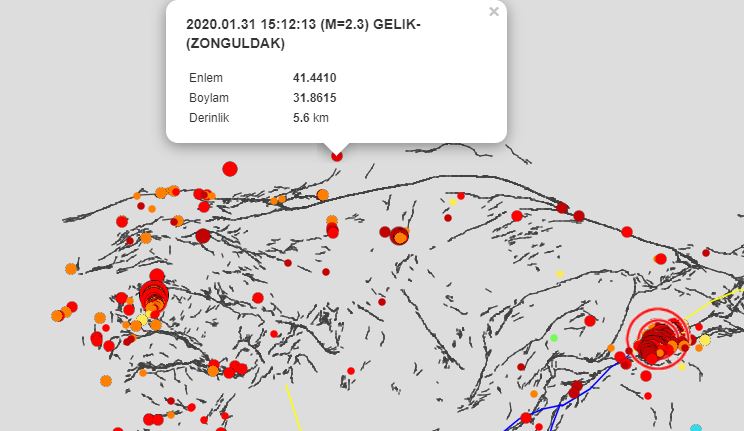Close the GELIK-(ZONGULDAK) earthquake popup
This screenshot has width=744, height=431.
click(x=493, y=12)
